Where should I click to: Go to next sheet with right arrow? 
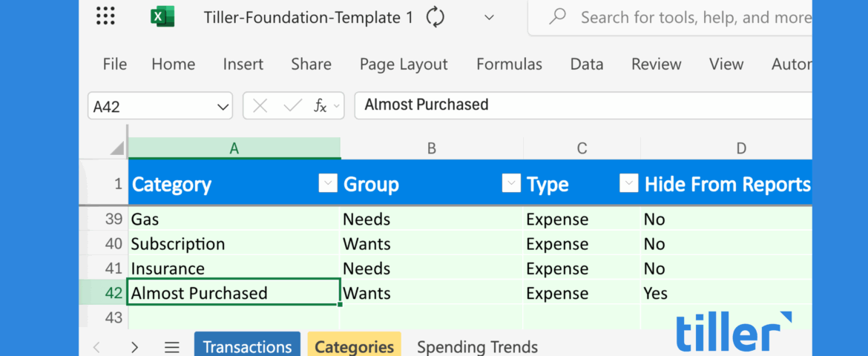click(134, 347)
